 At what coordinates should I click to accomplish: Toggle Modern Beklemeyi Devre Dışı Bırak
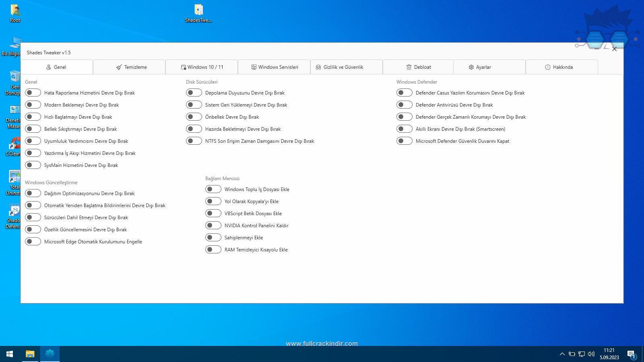pyautogui.click(x=33, y=105)
